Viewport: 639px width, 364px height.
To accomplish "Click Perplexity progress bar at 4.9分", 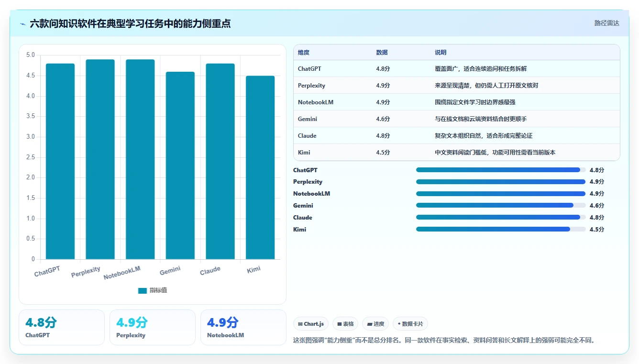I will click(x=501, y=182).
